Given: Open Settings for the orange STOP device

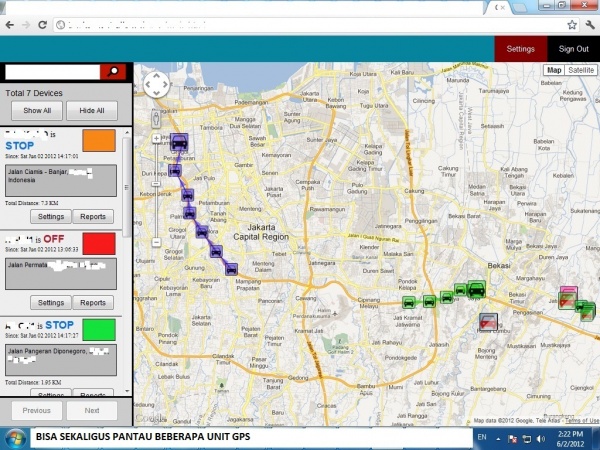Looking at the screenshot, I should point(48,216).
